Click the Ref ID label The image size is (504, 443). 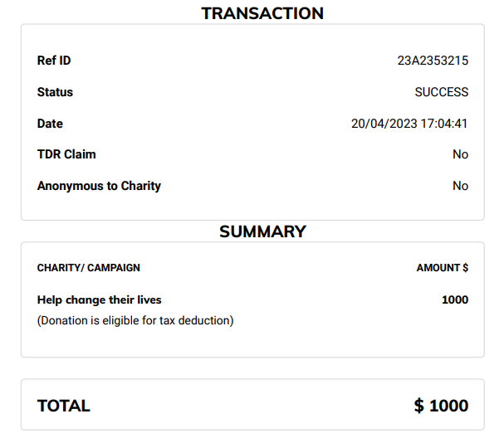54,61
